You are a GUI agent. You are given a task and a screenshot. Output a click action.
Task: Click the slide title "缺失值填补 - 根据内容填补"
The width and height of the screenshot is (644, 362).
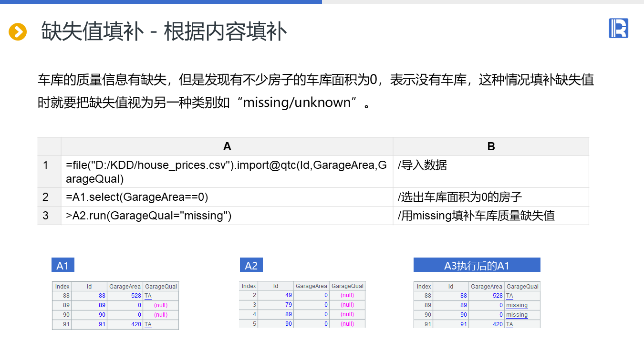coord(164,32)
